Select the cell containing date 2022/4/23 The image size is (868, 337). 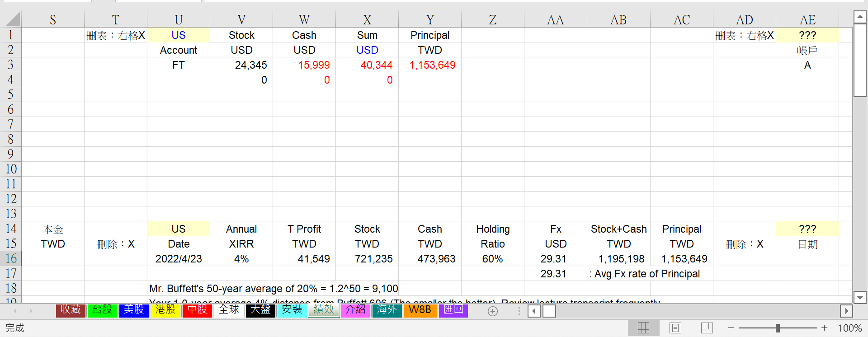tap(179, 259)
